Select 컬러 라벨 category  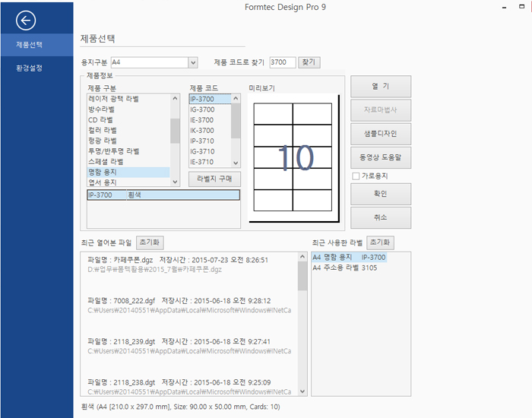point(128,131)
